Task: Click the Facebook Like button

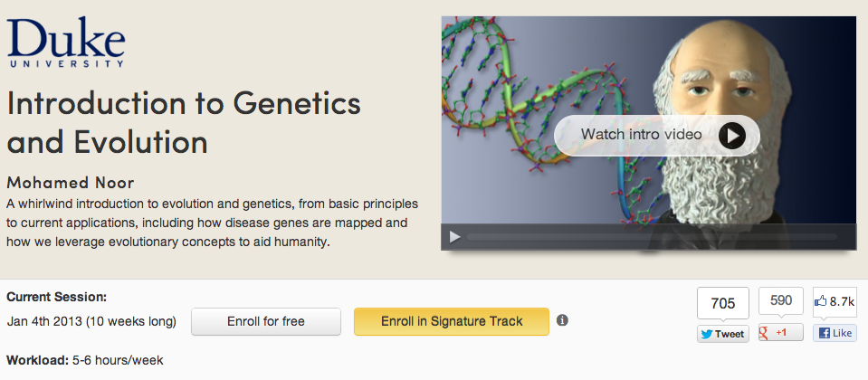Action: pos(834,333)
